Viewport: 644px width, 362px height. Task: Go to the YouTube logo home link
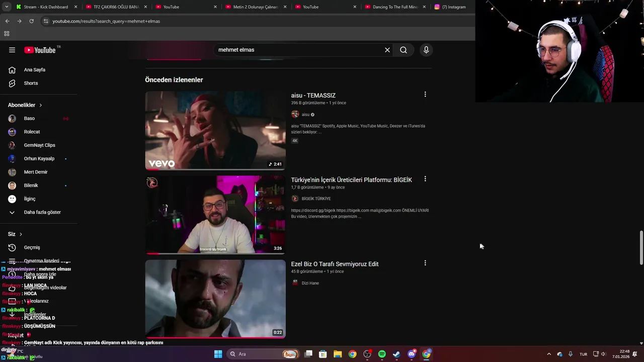(40, 50)
